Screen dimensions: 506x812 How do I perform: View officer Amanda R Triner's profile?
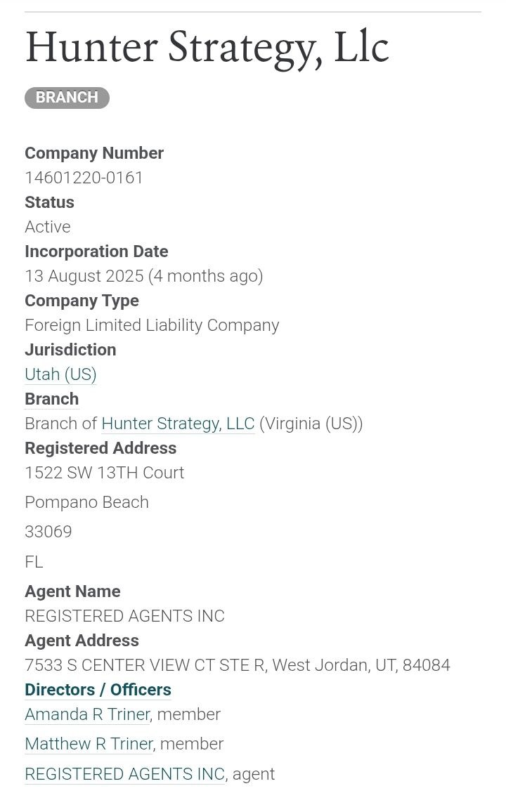(x=87, y=714)
